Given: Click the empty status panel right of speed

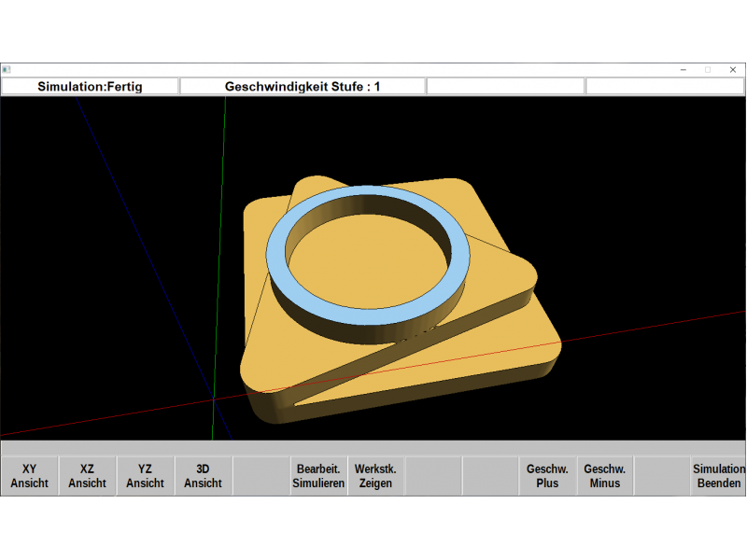Looking at the screenshot, I should coord(504,86).
